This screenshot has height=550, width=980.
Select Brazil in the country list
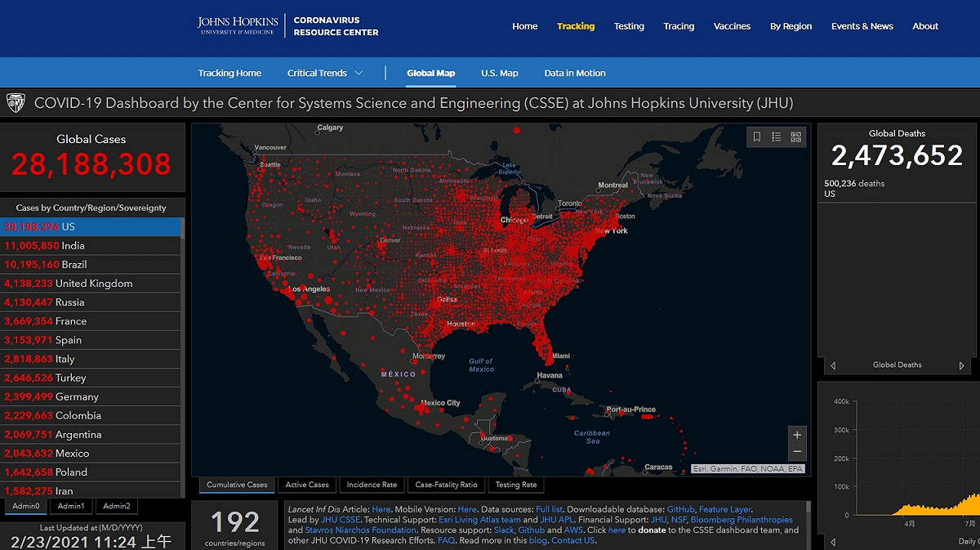click(x=90, y=264)
